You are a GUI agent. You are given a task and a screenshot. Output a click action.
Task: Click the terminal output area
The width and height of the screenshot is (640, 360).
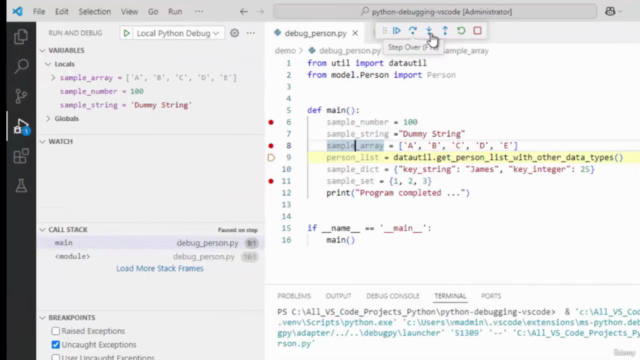(457, 328)
